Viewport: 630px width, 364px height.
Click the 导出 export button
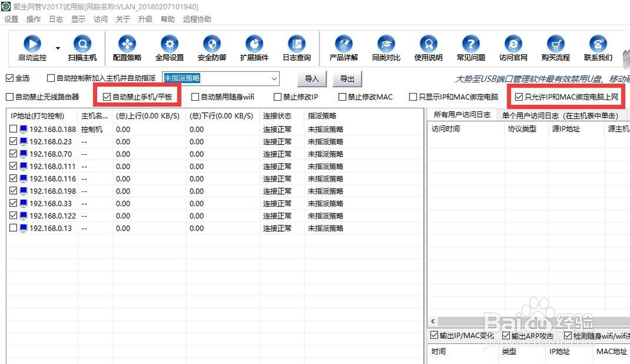coord(347,79)
